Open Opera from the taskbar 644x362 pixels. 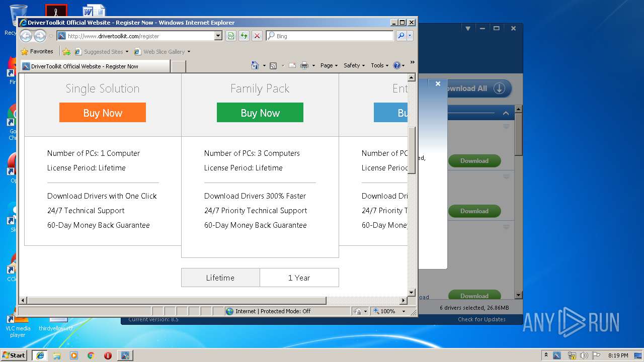point(108,355)
